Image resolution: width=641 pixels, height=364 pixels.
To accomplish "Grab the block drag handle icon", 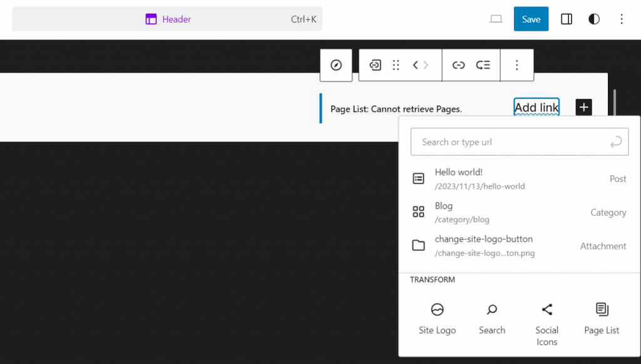I will click(396, 64).
